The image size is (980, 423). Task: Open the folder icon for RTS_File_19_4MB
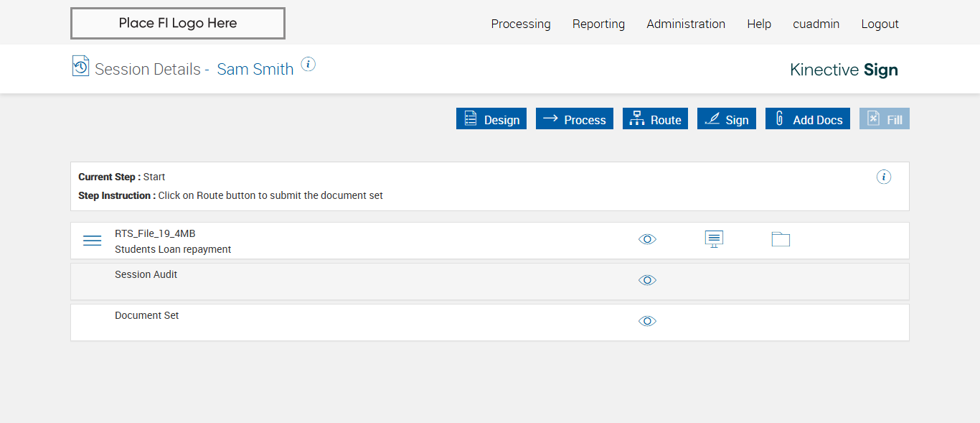(x=781, y=239)
